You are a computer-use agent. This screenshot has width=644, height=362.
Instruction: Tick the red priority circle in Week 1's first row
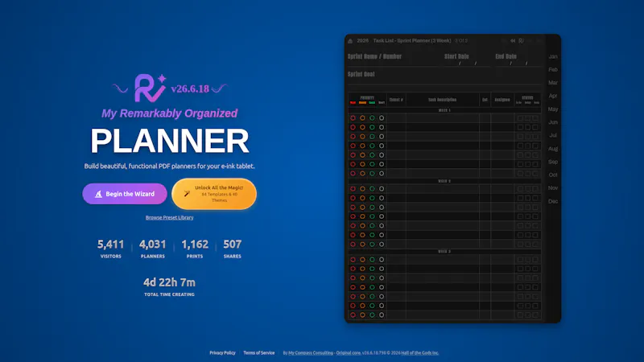(353, 118)
